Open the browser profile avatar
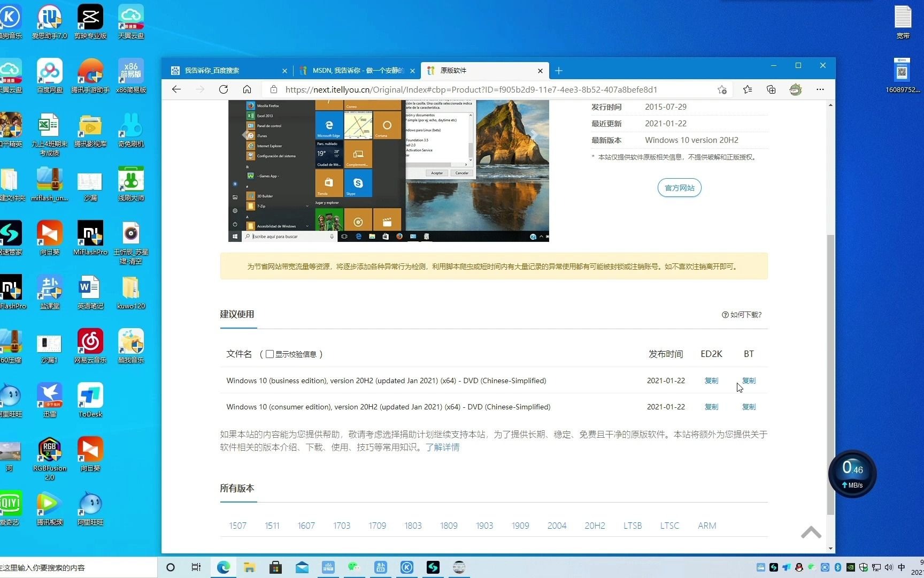Image resolution: width=924 pixels, height=578 pixels. (x=796, y=89)
